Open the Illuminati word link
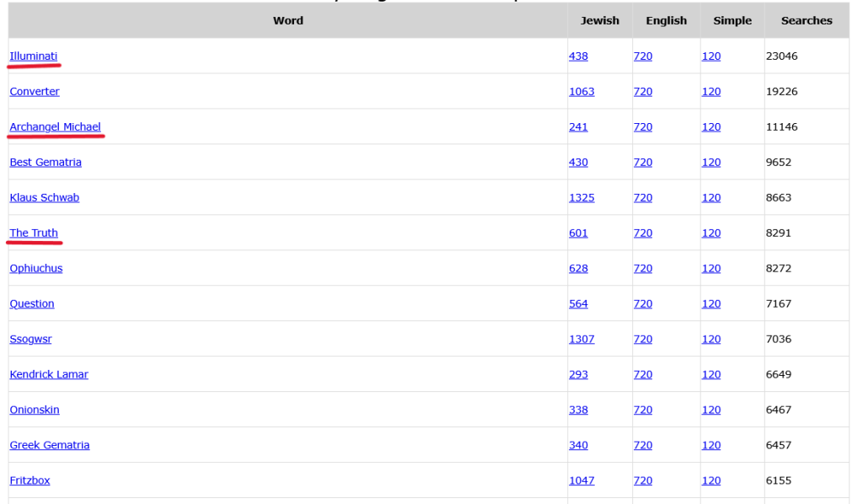Viewport: 863px width, 504px height. [x=34, y=56]
